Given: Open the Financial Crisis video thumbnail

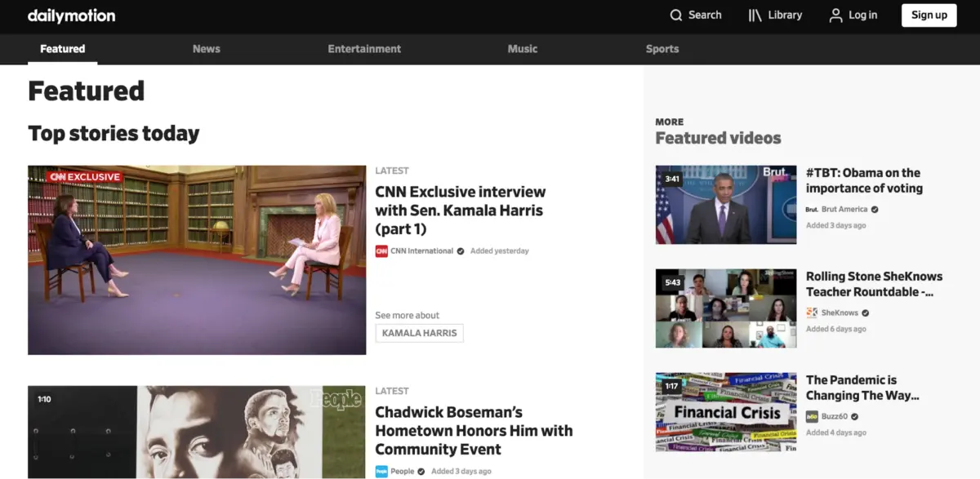Looking at the screenshot, I should point(726,412).
